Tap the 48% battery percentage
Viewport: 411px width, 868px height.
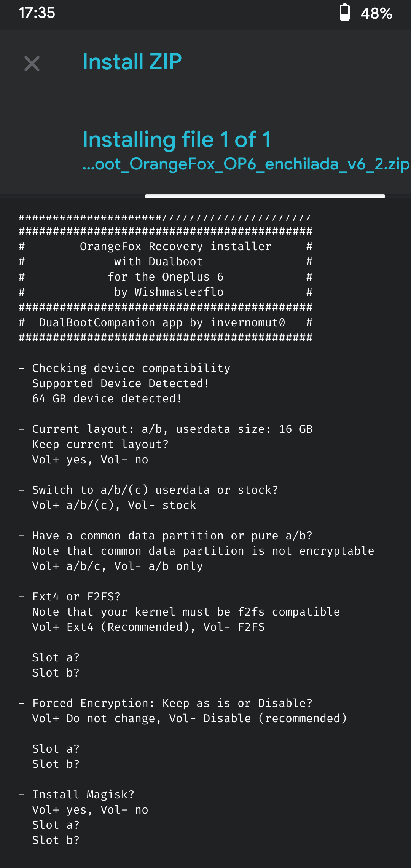tap(376, 14)
